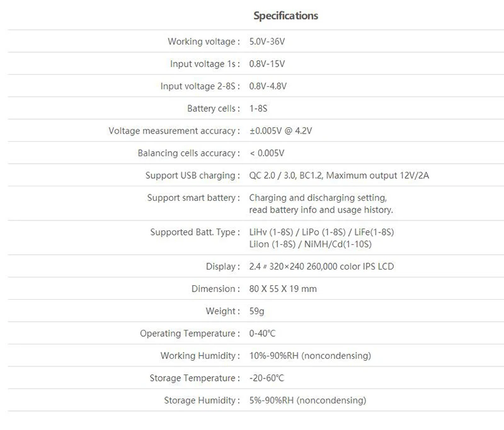
Task: Click the Working Humidity label
Action: tap(200, 356)
